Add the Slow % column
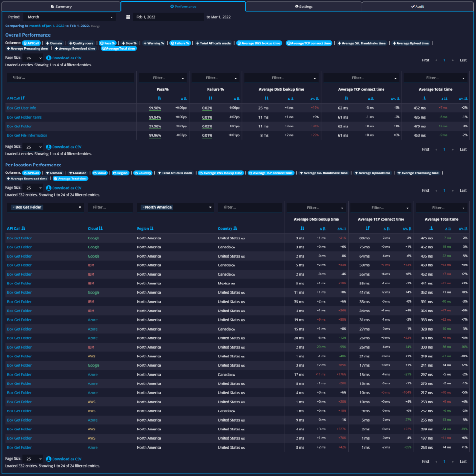The image size is (476, 476). [129, 43]
